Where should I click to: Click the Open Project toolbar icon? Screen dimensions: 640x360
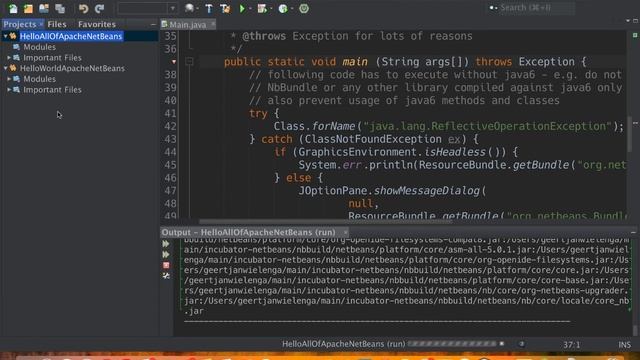click(x=44, y=8)
